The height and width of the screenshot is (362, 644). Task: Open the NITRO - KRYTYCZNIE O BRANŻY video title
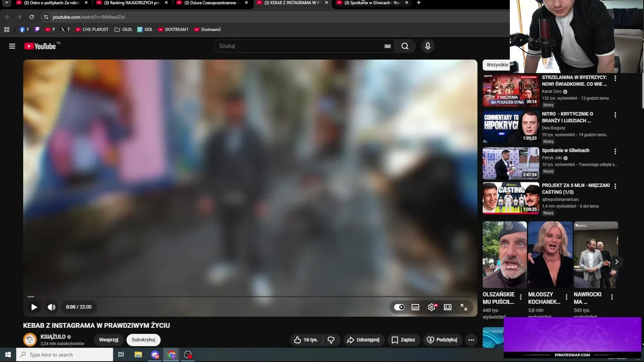(x=567, y=117)
